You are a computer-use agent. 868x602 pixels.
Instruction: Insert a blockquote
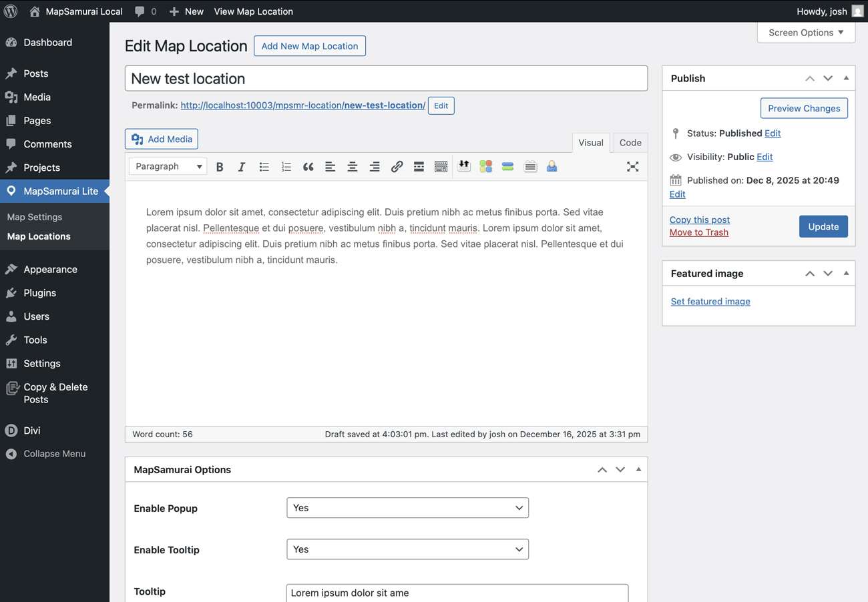pos(308,167)
